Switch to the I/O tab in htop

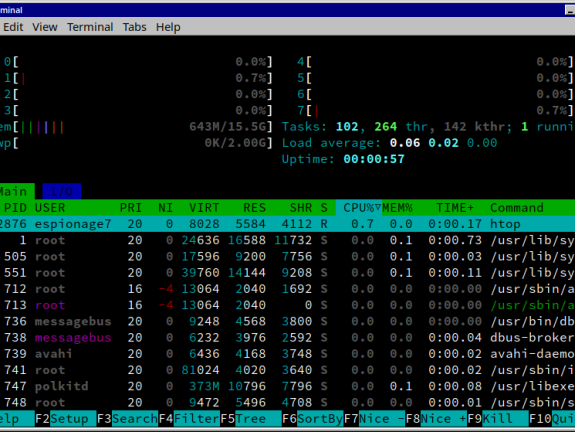[61, 191]
